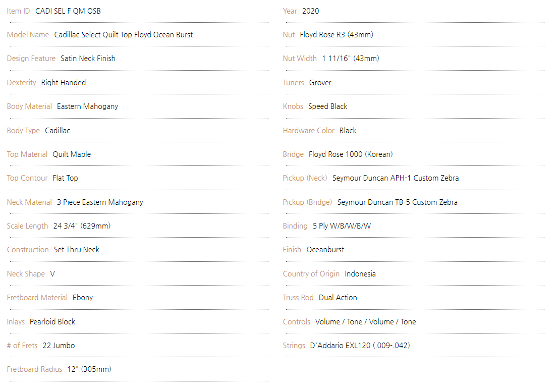Select the Model Name value text
This screenshot has width=558, height=392.
pos(124,35)
